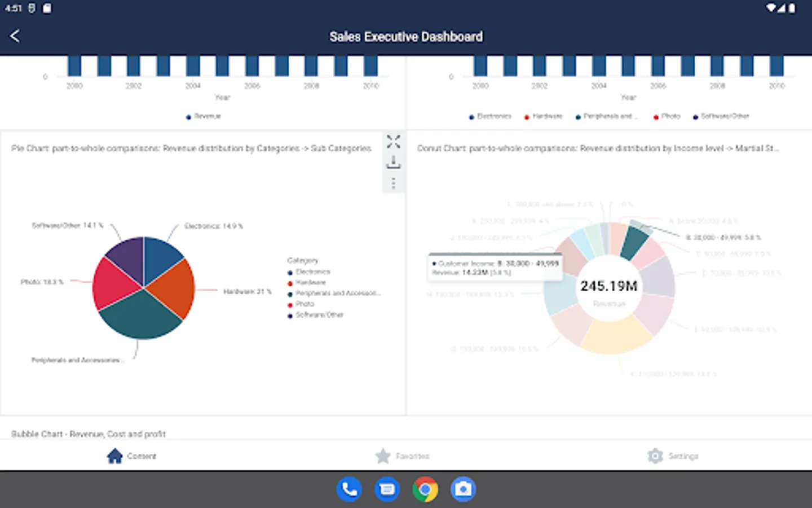The height and width of the screenshot is (508, 812).
Task: Toggle Hardware in the category bar chart legend
Action: click(x=543, y=116)
